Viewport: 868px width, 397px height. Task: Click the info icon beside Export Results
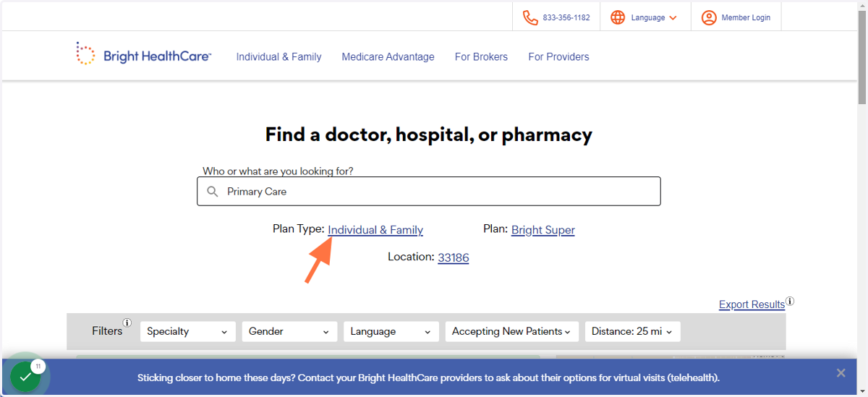pos(790,302)
